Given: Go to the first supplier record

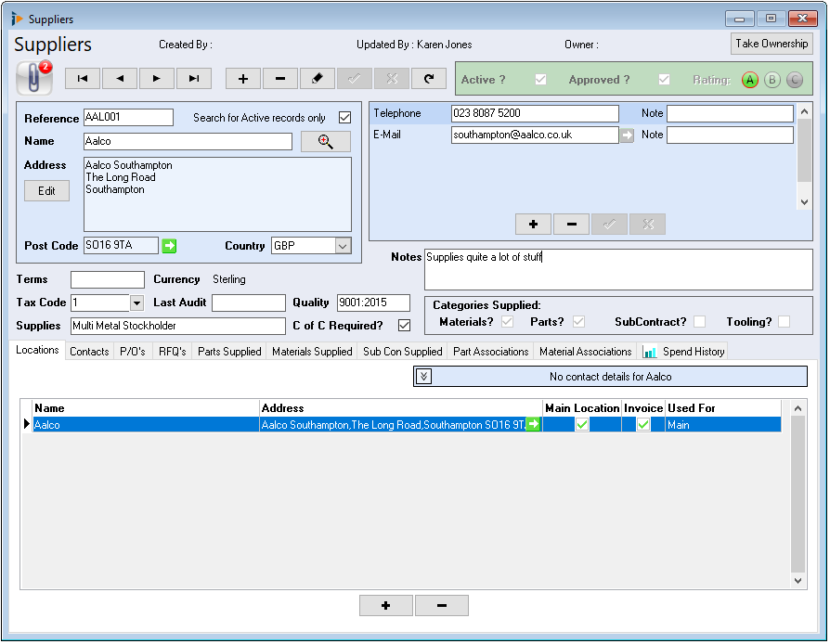Looking at the screenshot, I should 83,79.
